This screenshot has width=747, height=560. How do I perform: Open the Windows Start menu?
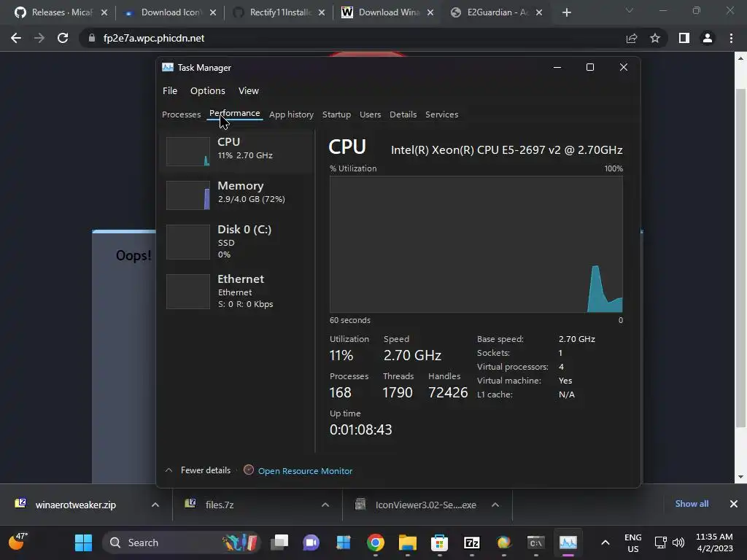83,542
